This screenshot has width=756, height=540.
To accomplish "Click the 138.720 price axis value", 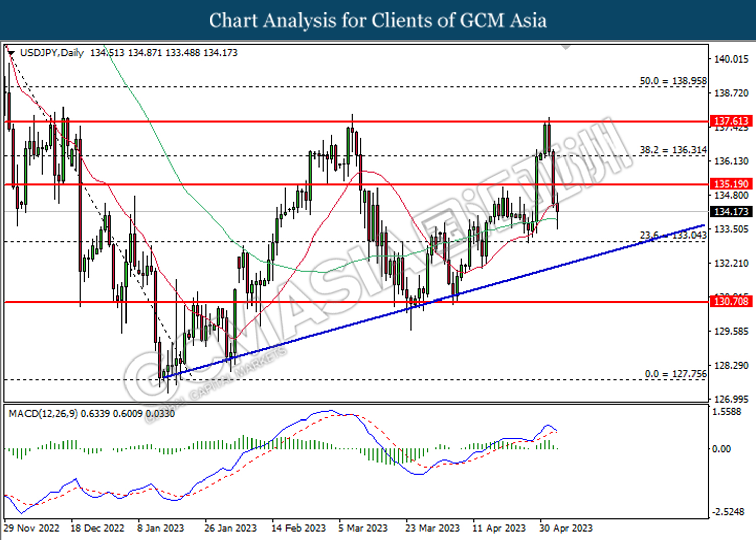I will (731, 94).
